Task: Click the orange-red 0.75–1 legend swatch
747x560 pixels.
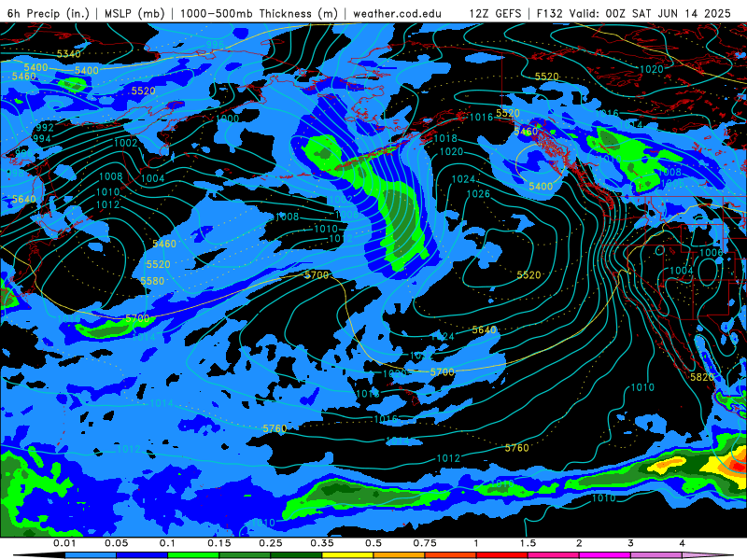Action: [x=451, y=555]
